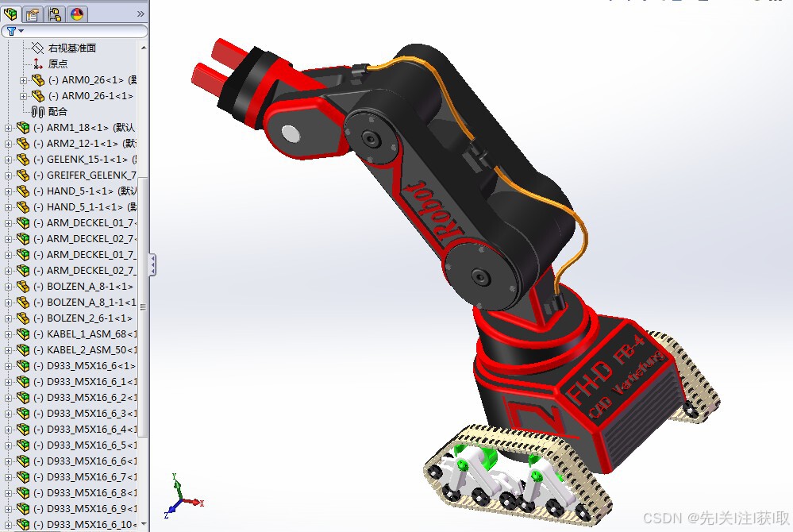This screenshot has width=793, height=532.
Task: Click the paperclip mates icon beside 配合
Action: point(38,112)
